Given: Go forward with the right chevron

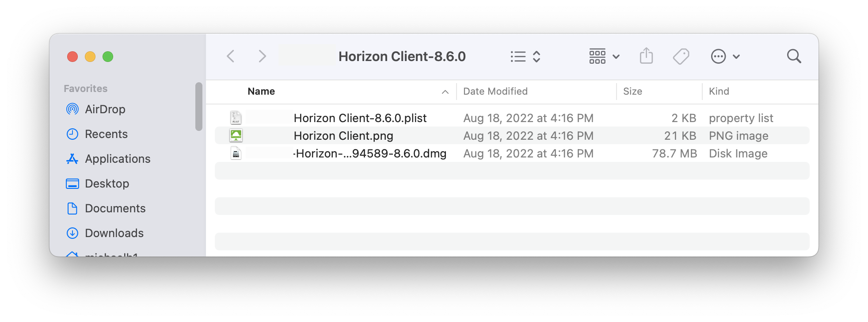Looking at the screenshot, I should pyautogui.click(x=262, y=56).
